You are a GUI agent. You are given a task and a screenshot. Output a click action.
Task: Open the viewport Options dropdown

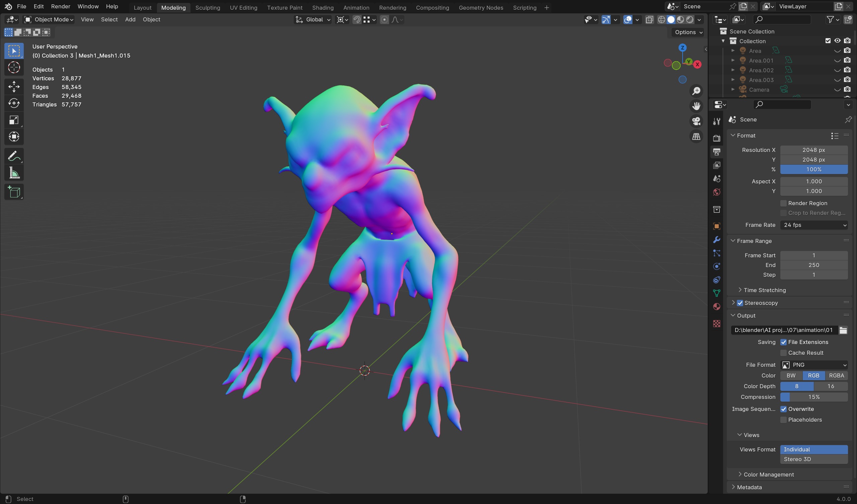tap(688, 32)
